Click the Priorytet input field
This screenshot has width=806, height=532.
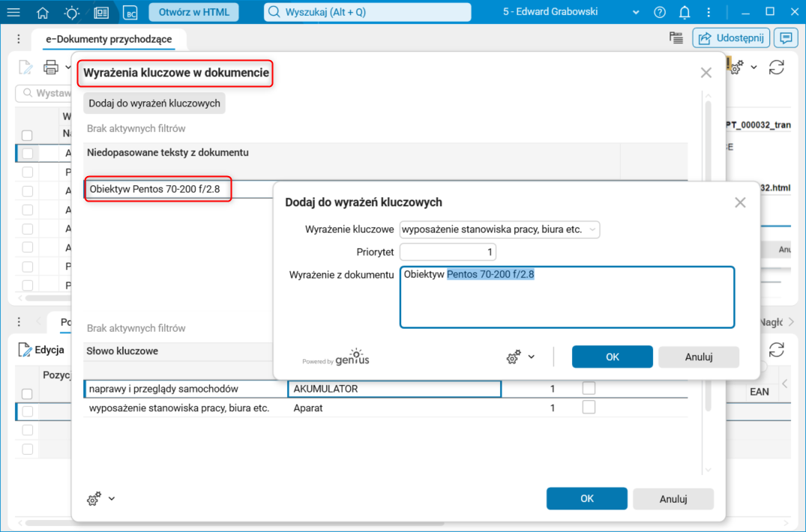pyautogui.click(x=448, y=252)
